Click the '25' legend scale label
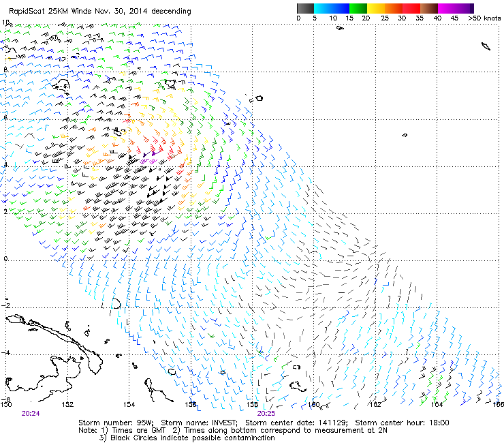This screenshot has height=443, width=504. [x=385, y=18]
